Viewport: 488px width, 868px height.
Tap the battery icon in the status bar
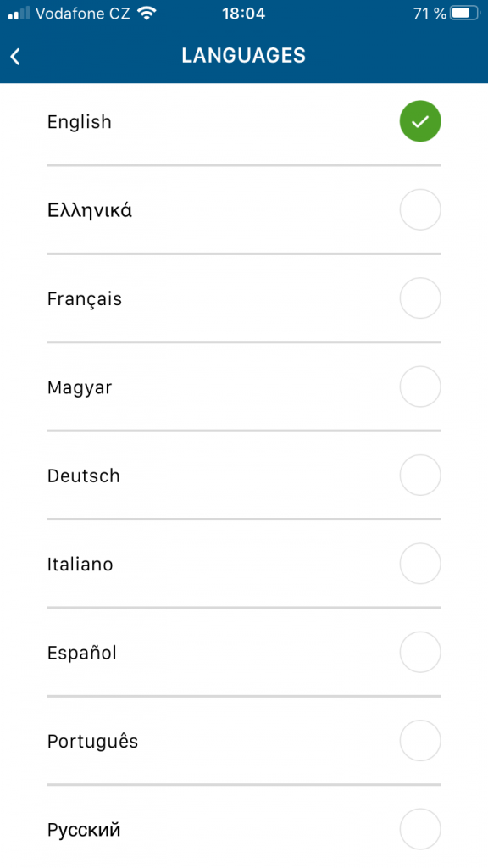pos(464,14)
